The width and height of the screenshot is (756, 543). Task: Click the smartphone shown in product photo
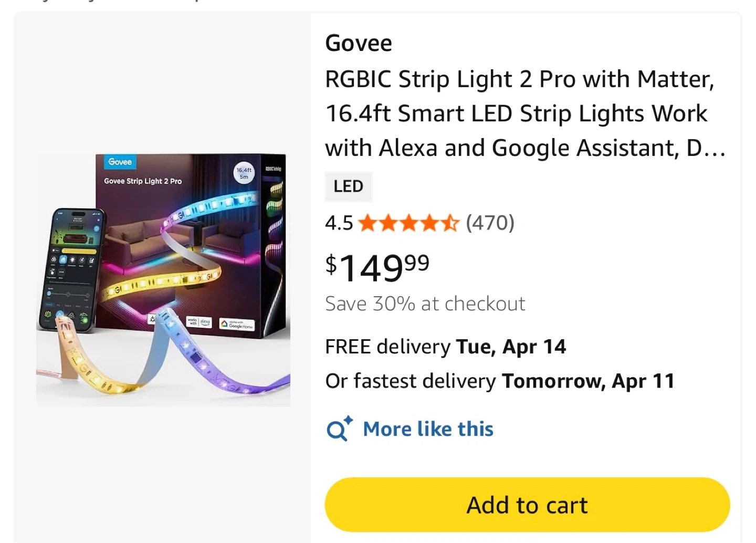71,268
